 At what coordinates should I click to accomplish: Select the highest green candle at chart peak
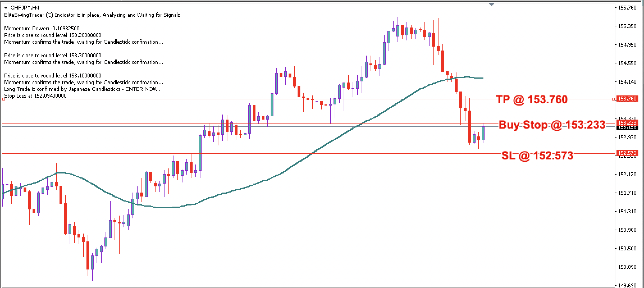tap(398, 31)
